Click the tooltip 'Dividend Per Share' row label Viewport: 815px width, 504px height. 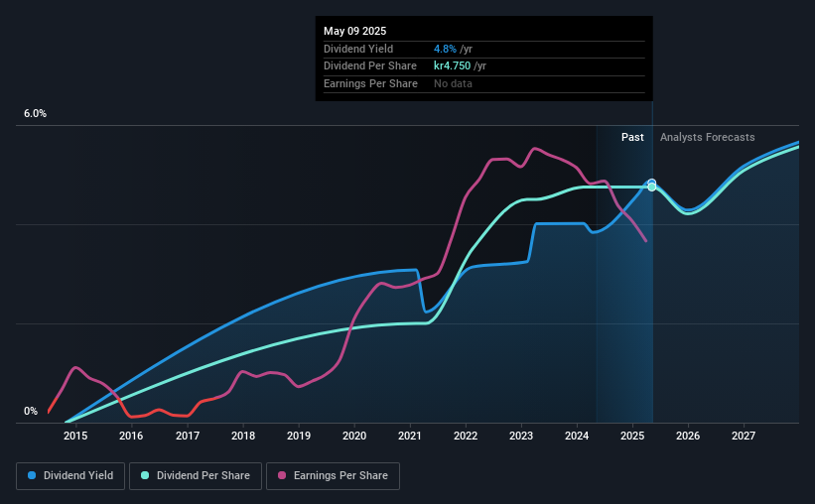point(370,66)
